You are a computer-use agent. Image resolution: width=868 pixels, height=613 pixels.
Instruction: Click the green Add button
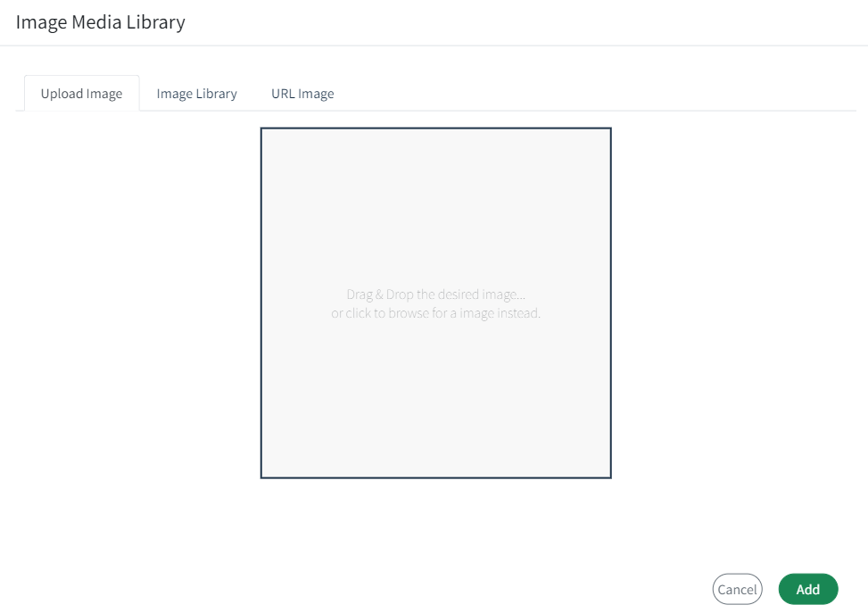[x=807, y=589]
